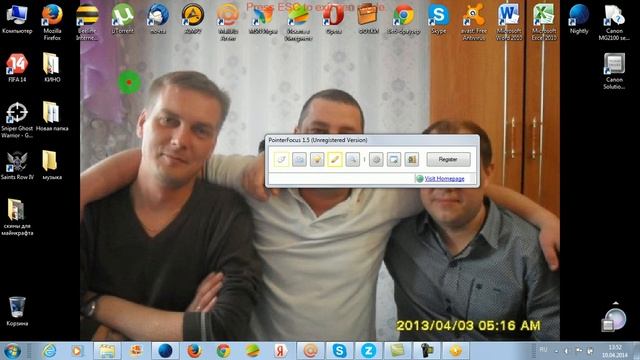Click the RU language indicator in tray
Viewport: 640px width, 360px height.
tap(543, 350)
